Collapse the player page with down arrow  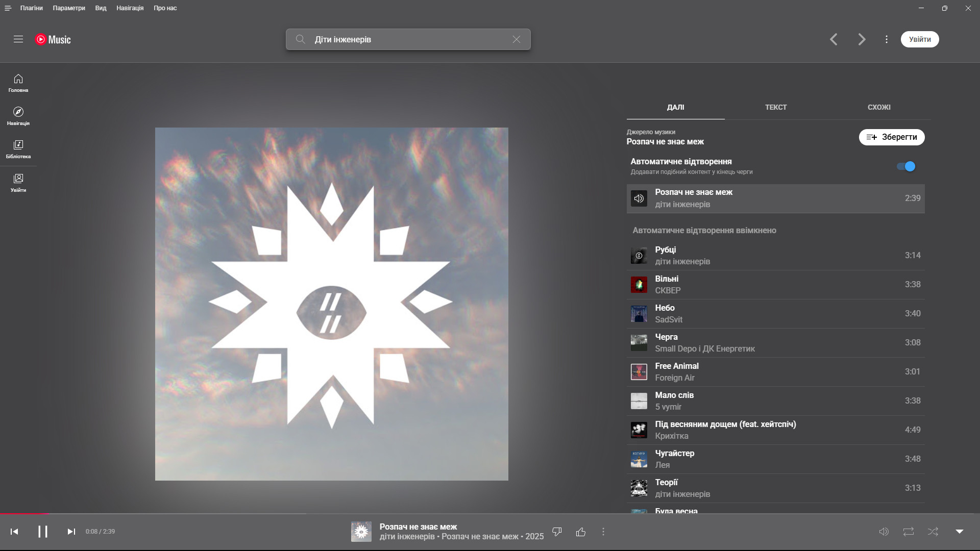pyautogui.click(x=960, y=532)
